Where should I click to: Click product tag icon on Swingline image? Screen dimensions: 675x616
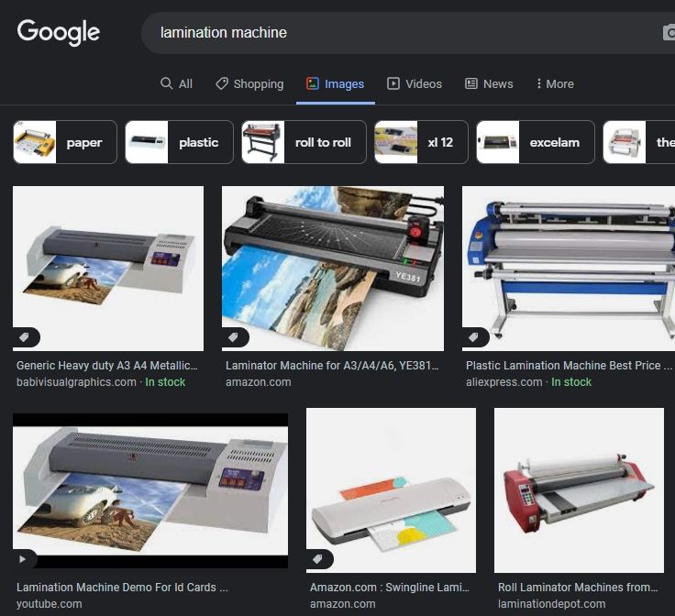click(x=317, y=560)
